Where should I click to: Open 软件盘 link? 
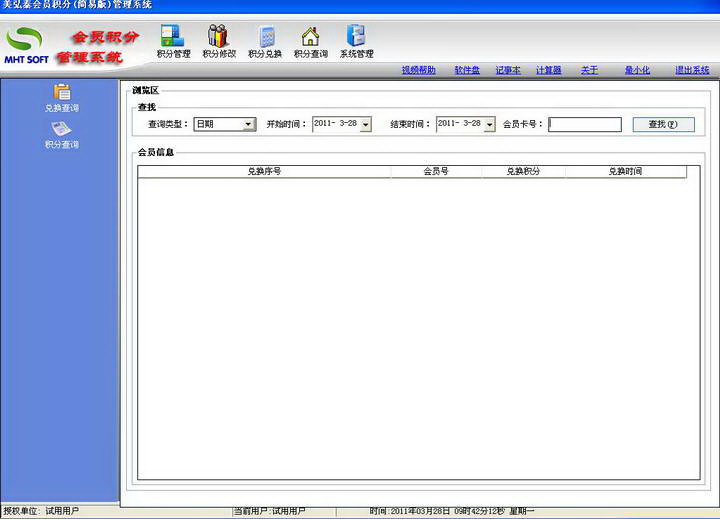pyautogui.click(x=467, y=70)
